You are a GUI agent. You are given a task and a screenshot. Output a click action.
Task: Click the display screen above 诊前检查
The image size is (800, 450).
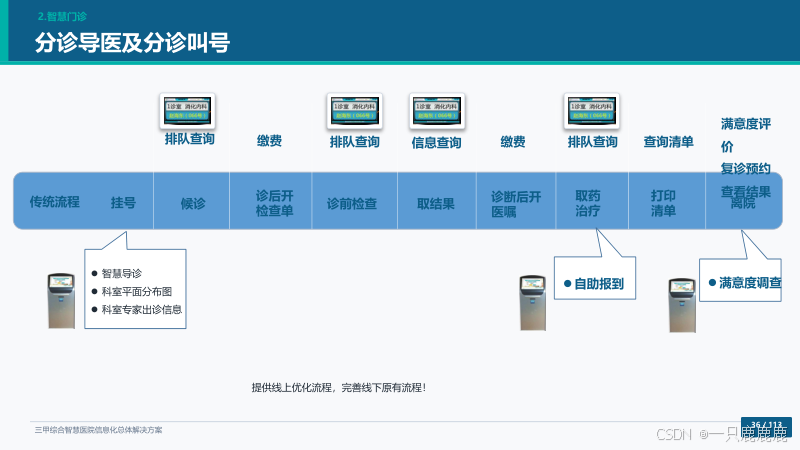click(x=354, y=111)
